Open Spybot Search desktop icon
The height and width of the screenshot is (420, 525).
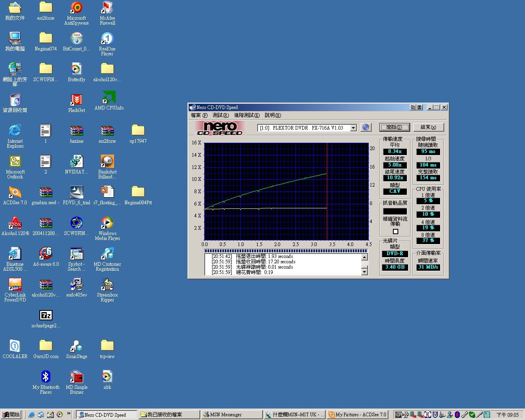(76, 259)
